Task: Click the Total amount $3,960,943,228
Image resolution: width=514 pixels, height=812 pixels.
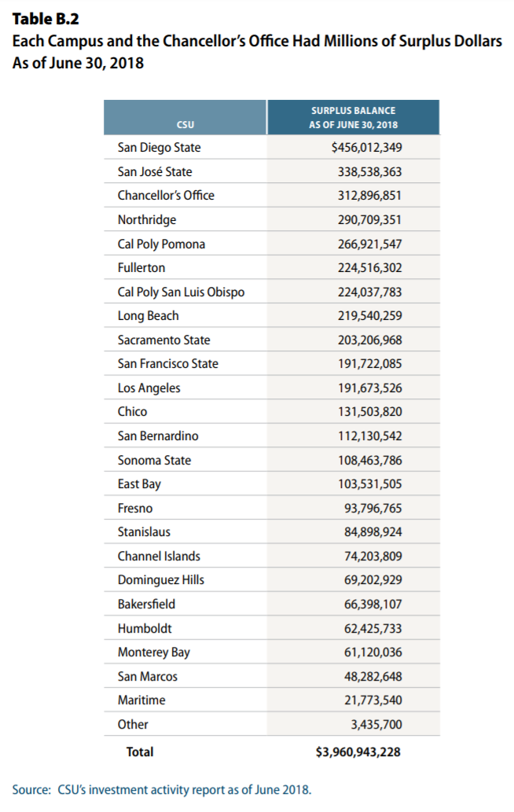Action: point(358,751)
